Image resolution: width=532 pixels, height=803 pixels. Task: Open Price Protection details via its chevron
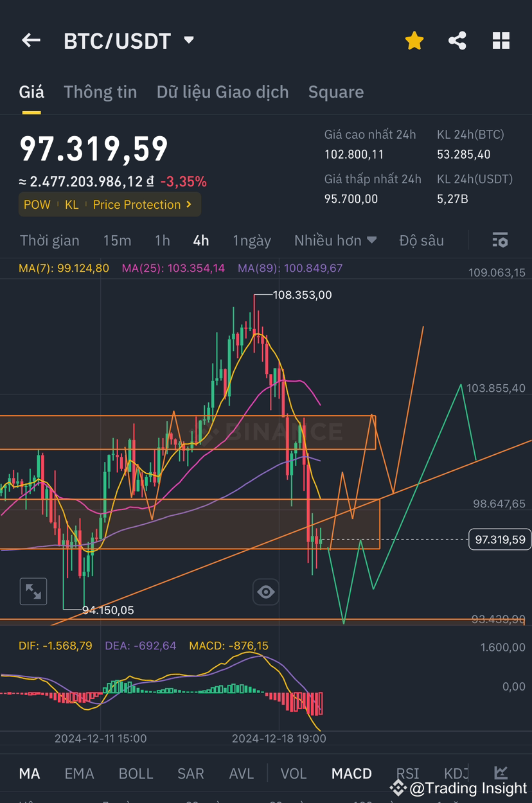coord(188,204)
